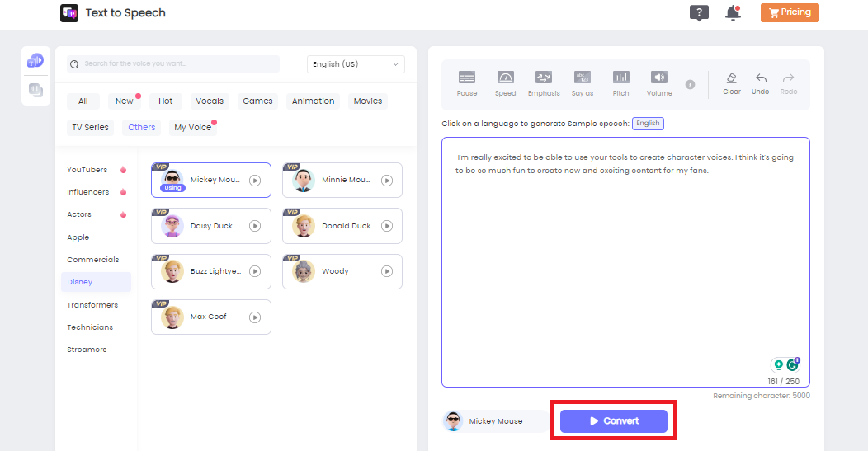Select the New category tab

pyautogui.click(x=124, y=101)
